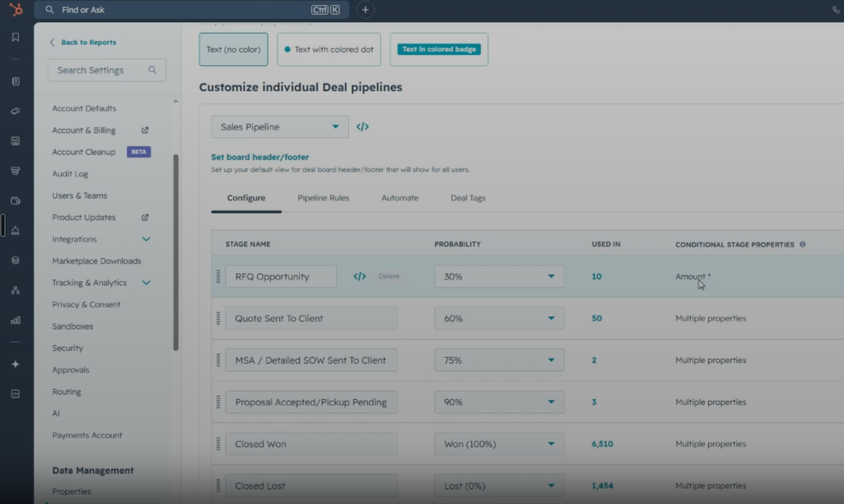Open the Sales Pipeline dropdown
Screen dimensions: 844x504
pyautogui.click(x=280, y=127)
